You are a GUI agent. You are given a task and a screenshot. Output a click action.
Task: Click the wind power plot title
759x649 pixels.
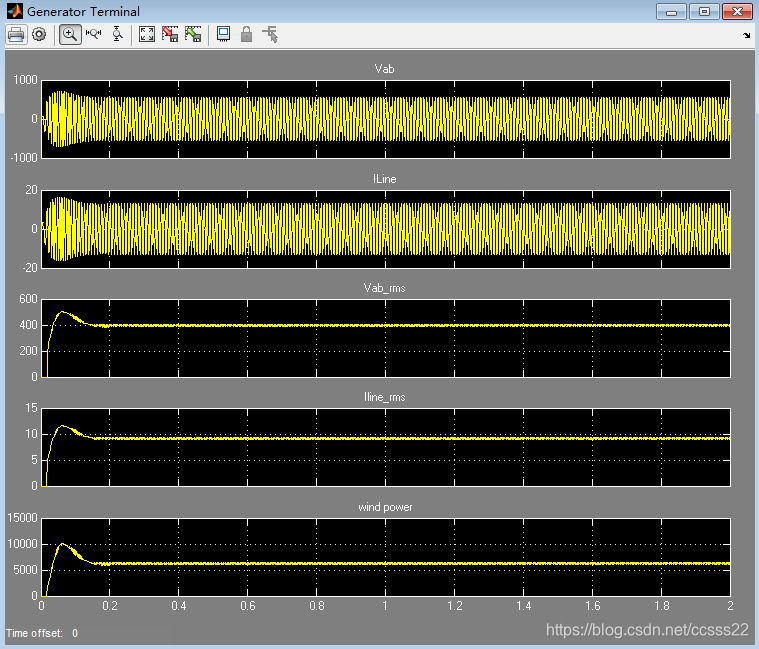(385, 507)
